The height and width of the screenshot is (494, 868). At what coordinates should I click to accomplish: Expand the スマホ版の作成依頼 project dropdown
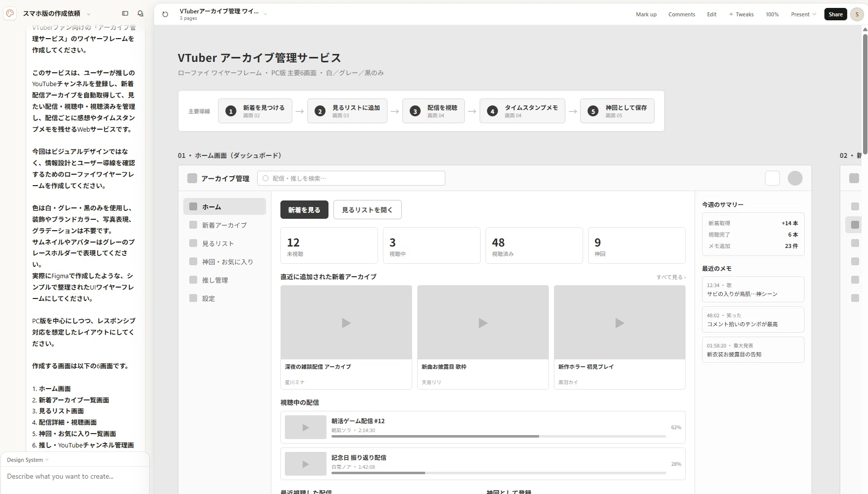pyautogui.click(x=89, y=14)
